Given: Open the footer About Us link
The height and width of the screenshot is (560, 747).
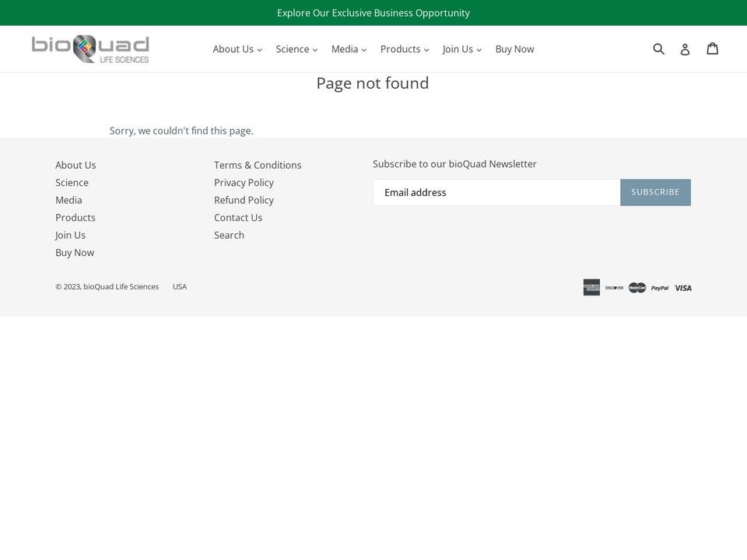Looking at the screenshot, I should [x=75, y=165].
